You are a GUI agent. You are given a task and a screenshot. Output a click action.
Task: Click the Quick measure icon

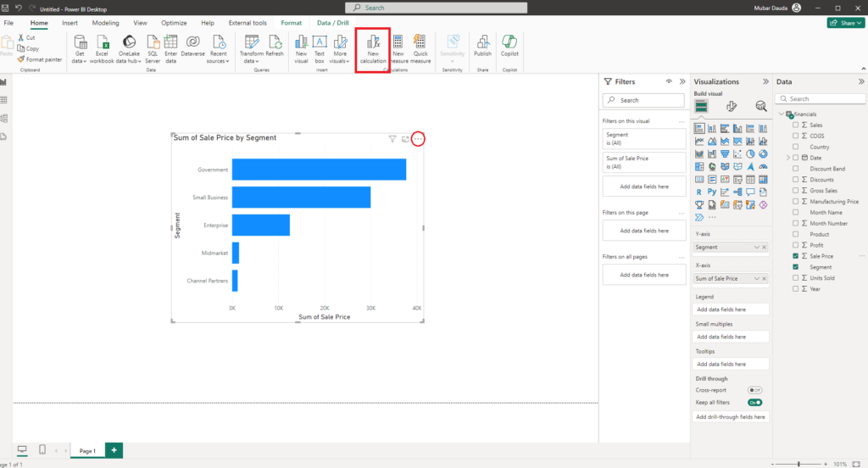coord(420,49)
